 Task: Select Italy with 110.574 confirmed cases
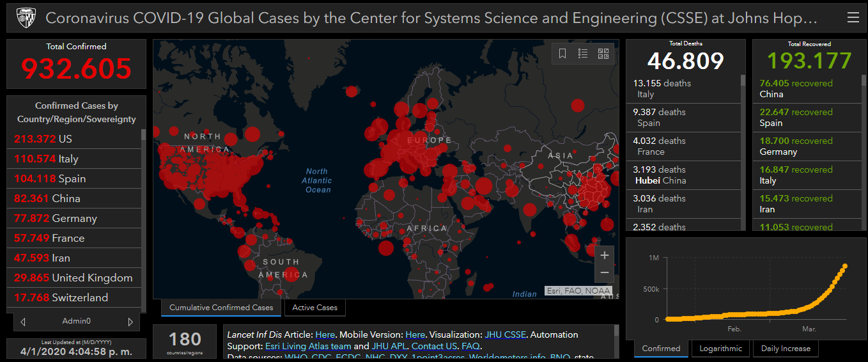tap(74, 159)
